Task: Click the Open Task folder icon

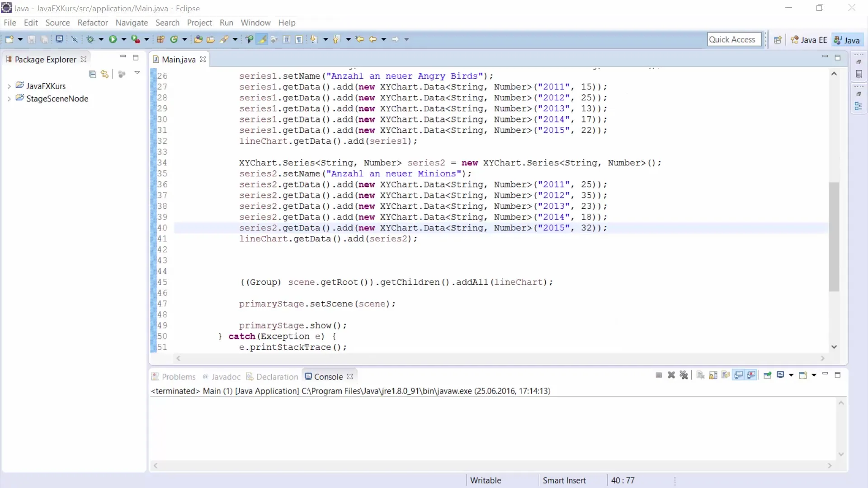Action: tap(211, 39)
